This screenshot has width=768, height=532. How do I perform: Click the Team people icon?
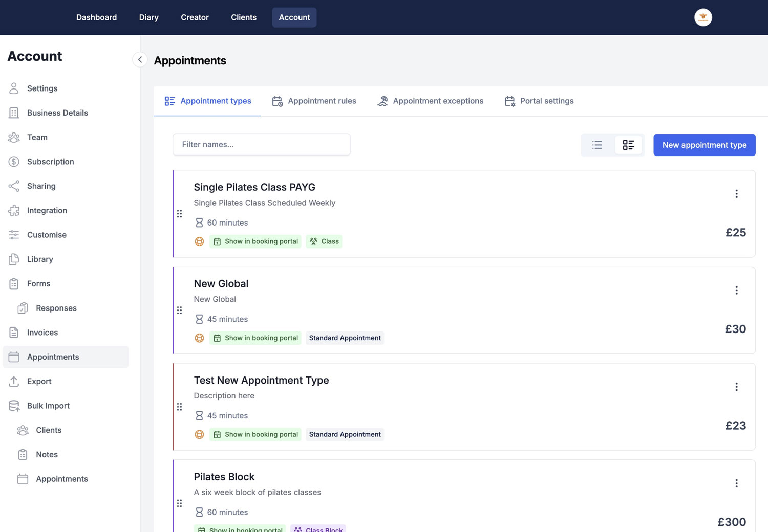click(x=14, y=137)
